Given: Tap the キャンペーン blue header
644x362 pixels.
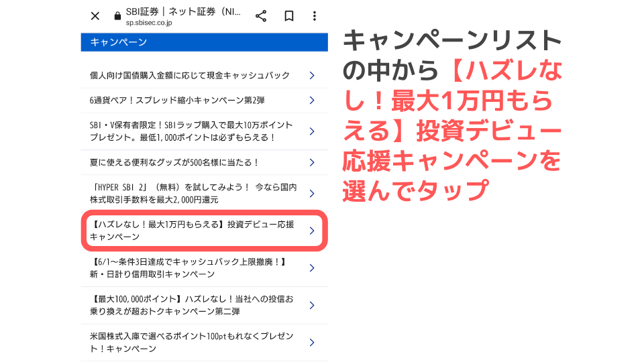Looking at the screenshot, I should (x=204, y=42).
